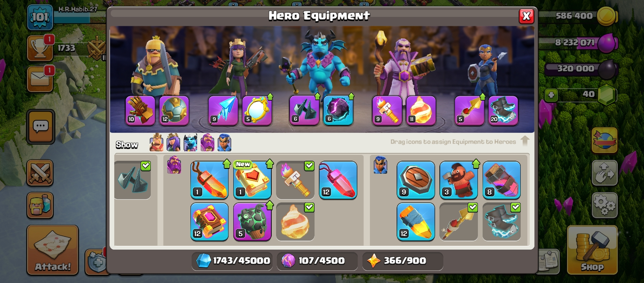Select the Barbarian King filter portrait
The image size is (644, 283).
(156, 143)
